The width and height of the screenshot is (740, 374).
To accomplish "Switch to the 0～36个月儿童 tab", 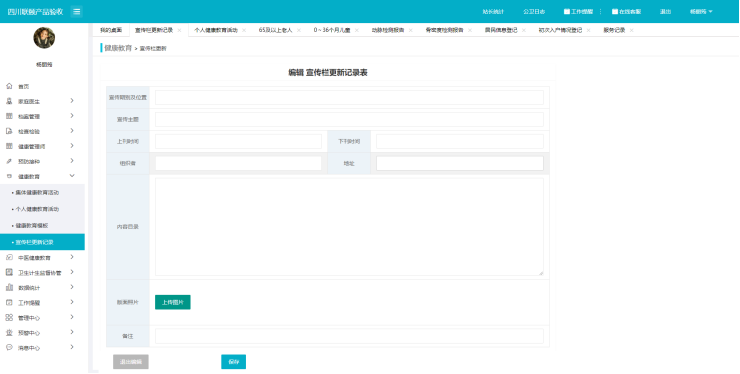I will (x=332, y=30).
